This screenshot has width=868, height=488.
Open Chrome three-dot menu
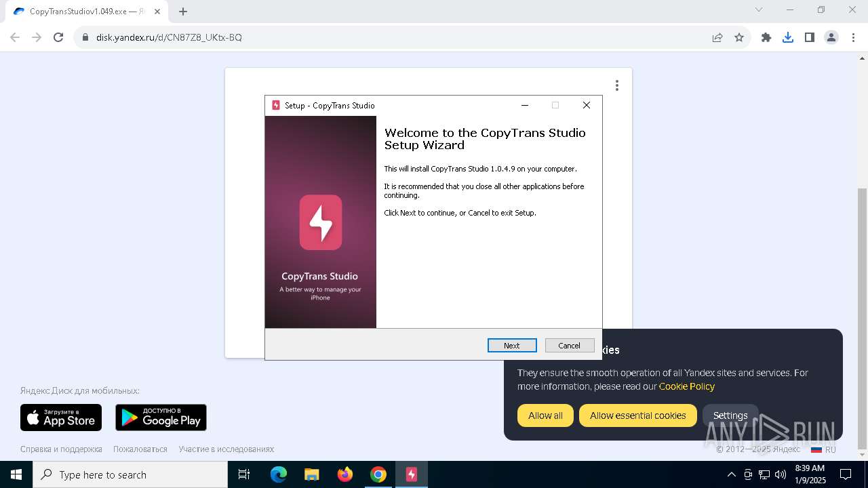[852, 37]
